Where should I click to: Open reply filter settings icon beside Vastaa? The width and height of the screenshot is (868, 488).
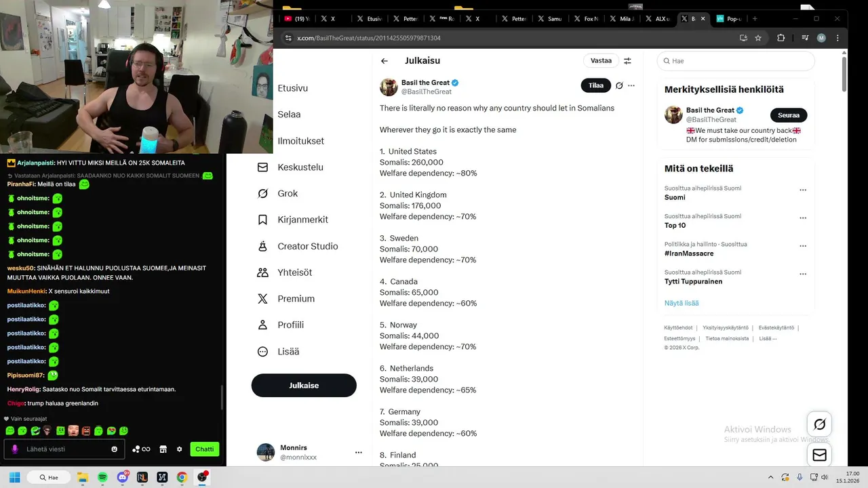[x=627, y=61]
